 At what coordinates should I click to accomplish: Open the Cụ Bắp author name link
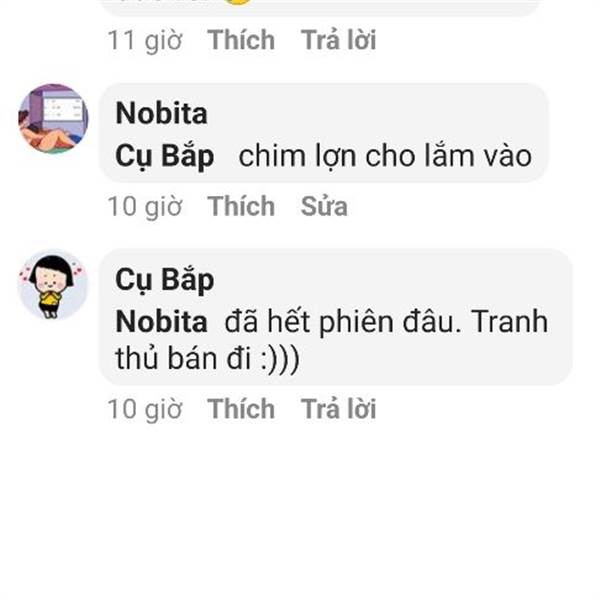click(x=165, y=280)
